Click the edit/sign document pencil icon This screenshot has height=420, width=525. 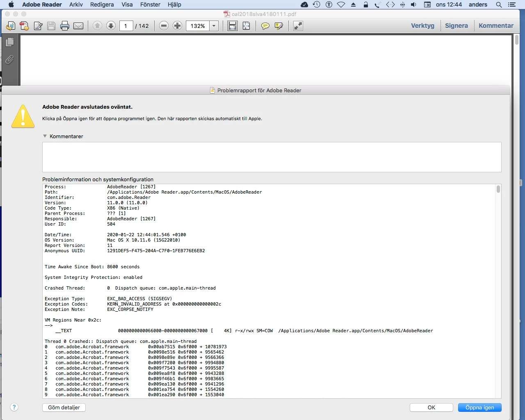pyautogui.click(x=38, y=26)
